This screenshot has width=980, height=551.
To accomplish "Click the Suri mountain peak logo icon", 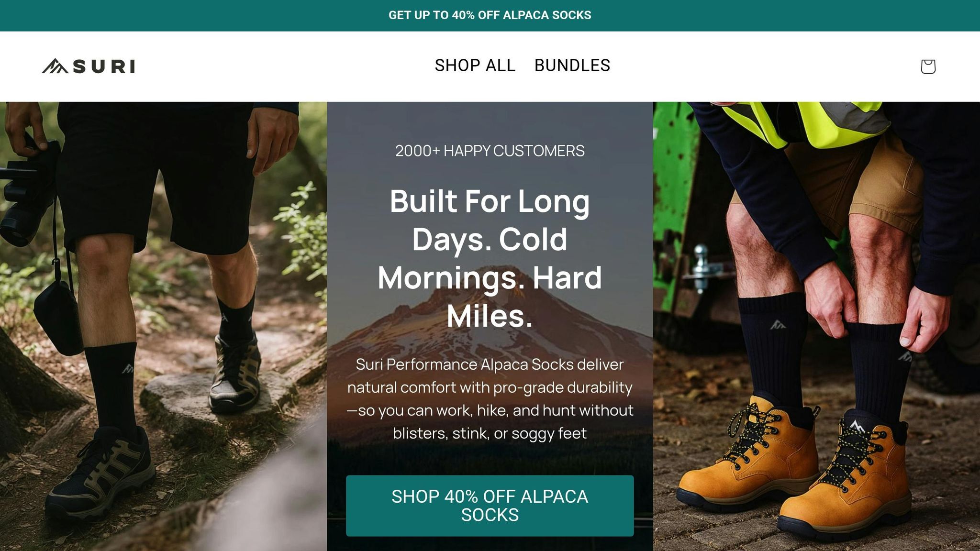I will [x=55, y=66].
